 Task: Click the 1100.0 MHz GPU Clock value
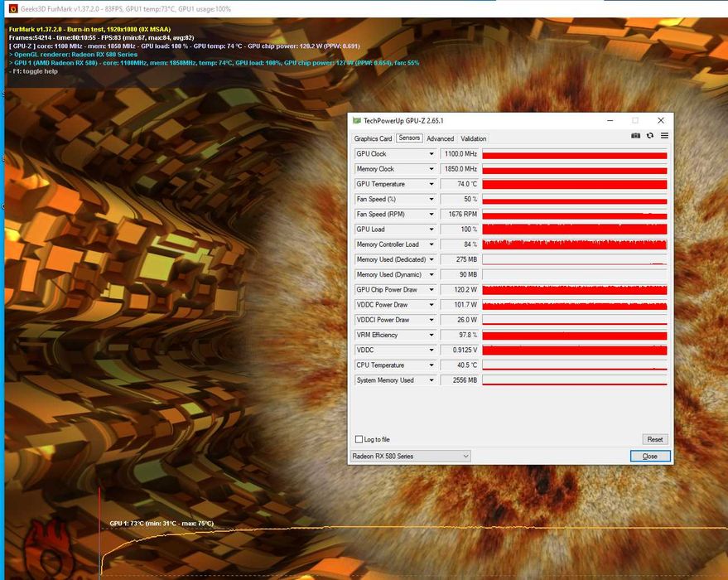pos(460,154)
